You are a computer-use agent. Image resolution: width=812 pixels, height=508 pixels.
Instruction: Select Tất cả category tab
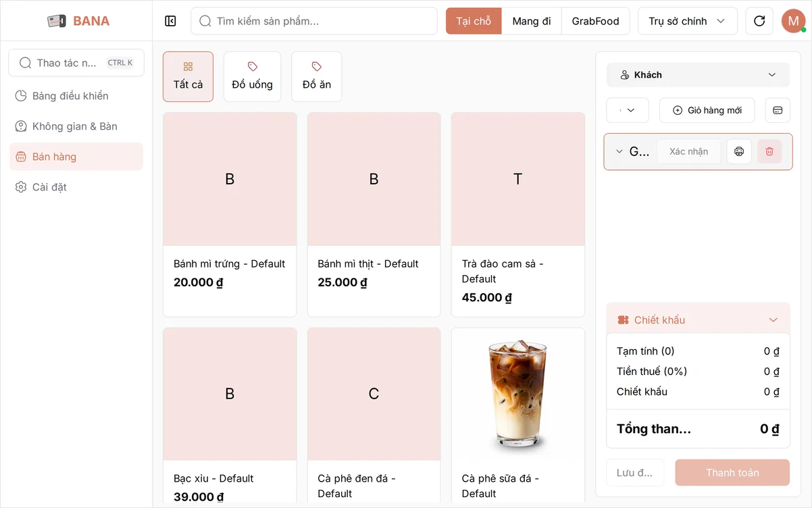pyautogui.click(x=188, y=76)
